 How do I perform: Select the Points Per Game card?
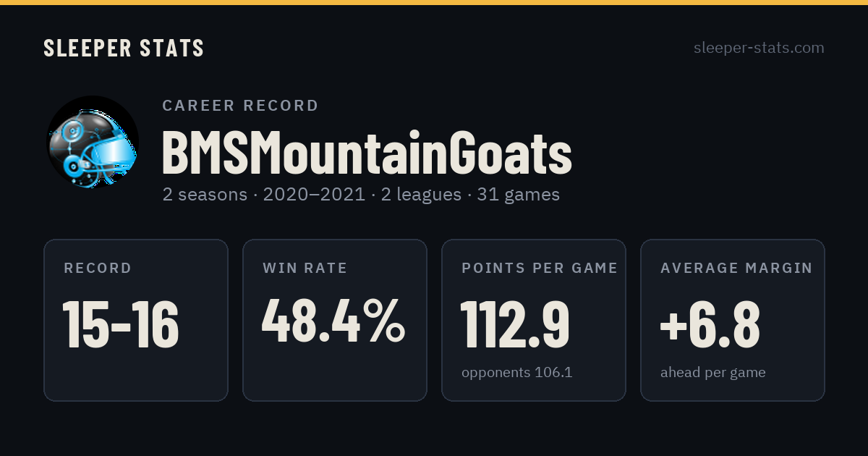(x=534, y=320)
